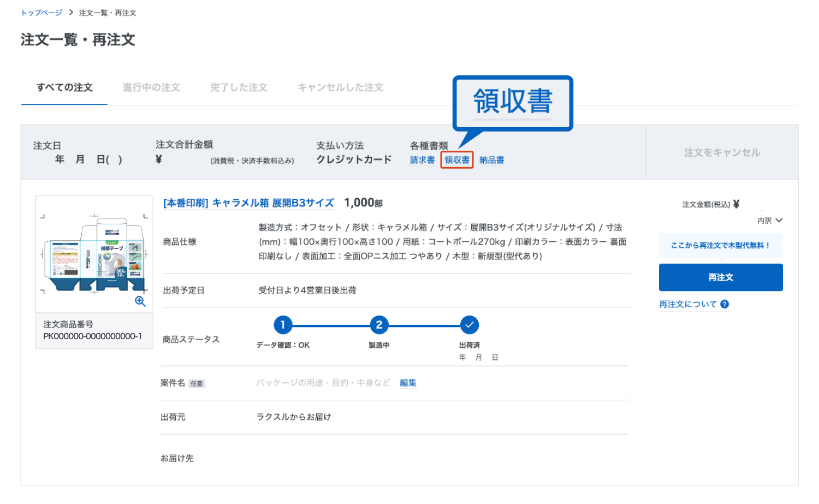Click the 注文一覧・再注文 breadcrumb text

pos(108,13)
